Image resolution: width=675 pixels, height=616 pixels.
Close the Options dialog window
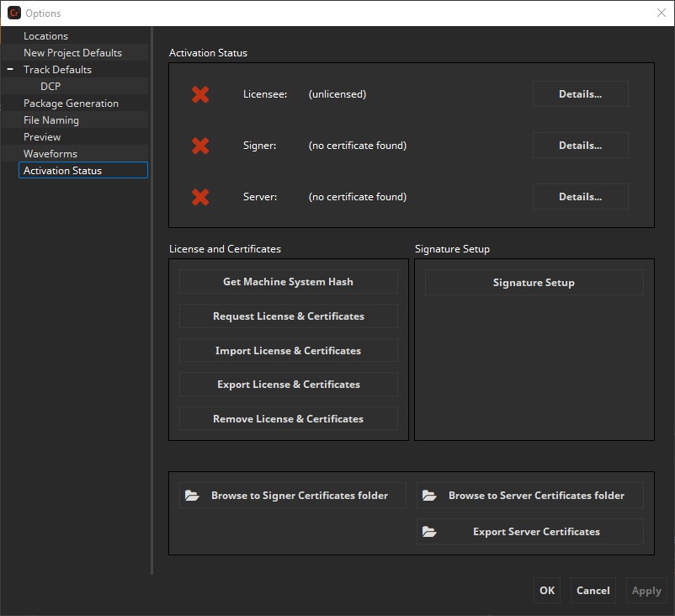[x=661, y=13]
